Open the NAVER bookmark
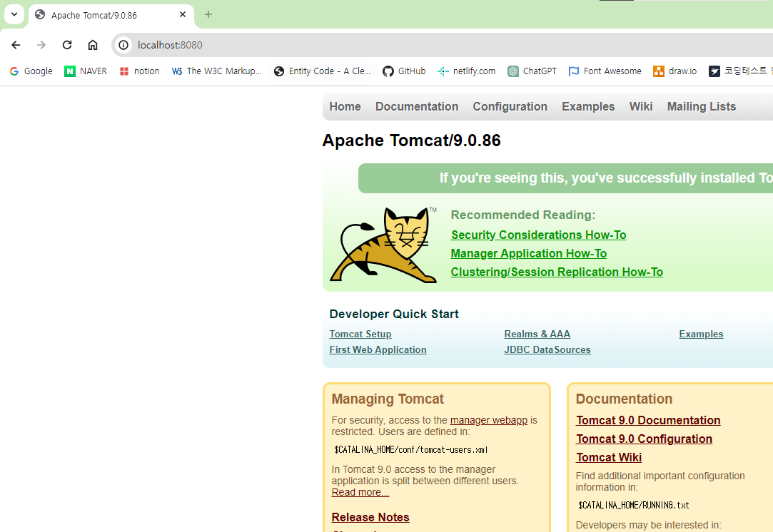 click(x=86, y=71)
